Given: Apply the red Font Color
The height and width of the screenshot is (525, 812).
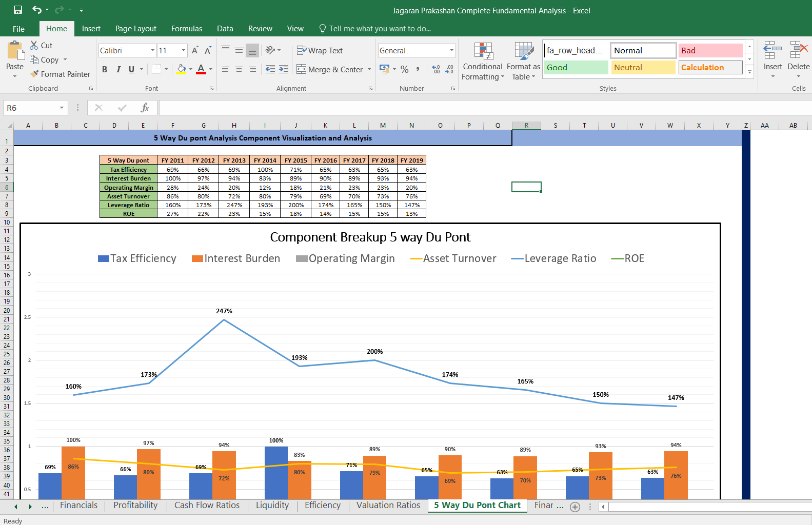Looking at the screenshot, I should coord(201,69).
